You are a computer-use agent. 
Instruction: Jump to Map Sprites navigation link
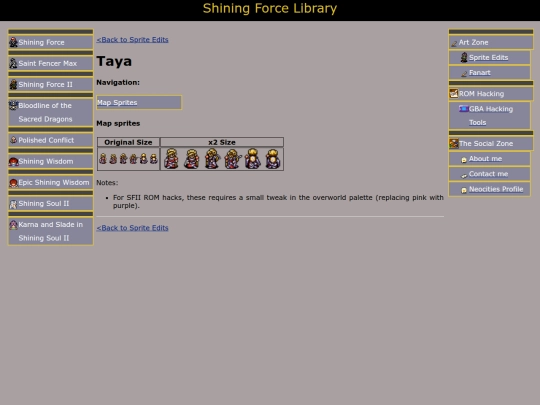coord(117,103)
